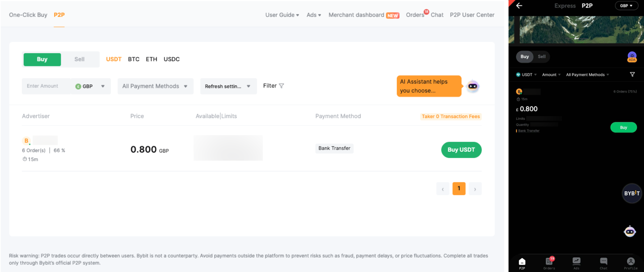This screenshot has width=644, height=272.
Task: Open Chat in the mobile bottom bar
Action: [x=603, y=263]
